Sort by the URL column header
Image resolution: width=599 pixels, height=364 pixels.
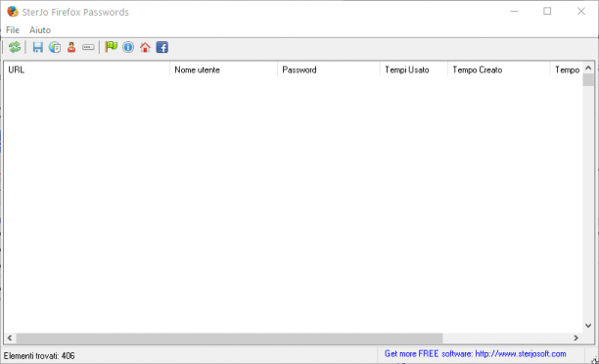87,69
